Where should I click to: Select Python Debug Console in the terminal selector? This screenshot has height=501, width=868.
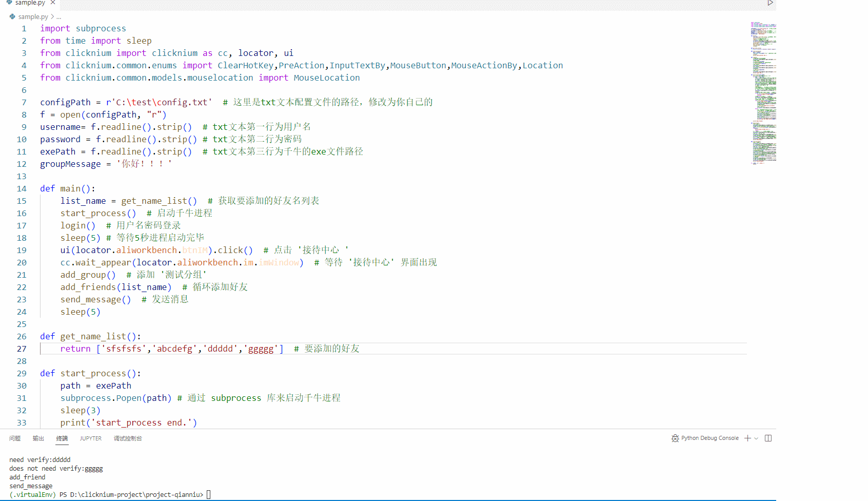coord(711,438)
